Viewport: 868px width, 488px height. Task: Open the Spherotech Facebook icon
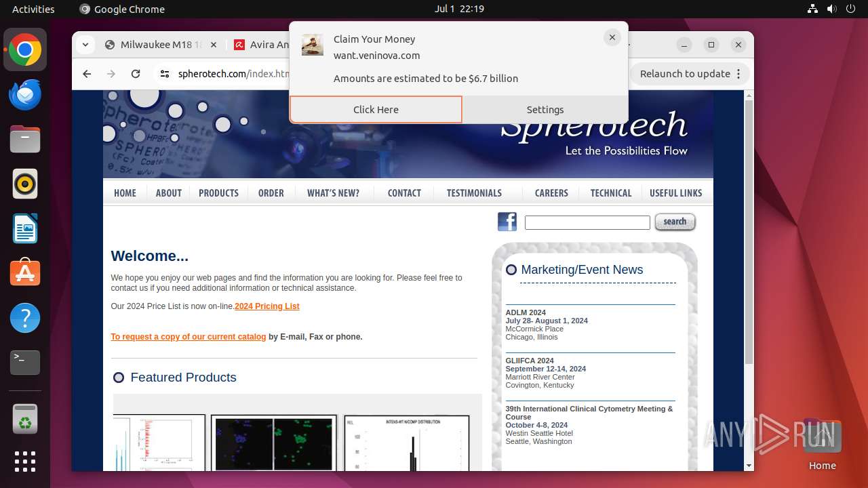click(x=507, y=222)
